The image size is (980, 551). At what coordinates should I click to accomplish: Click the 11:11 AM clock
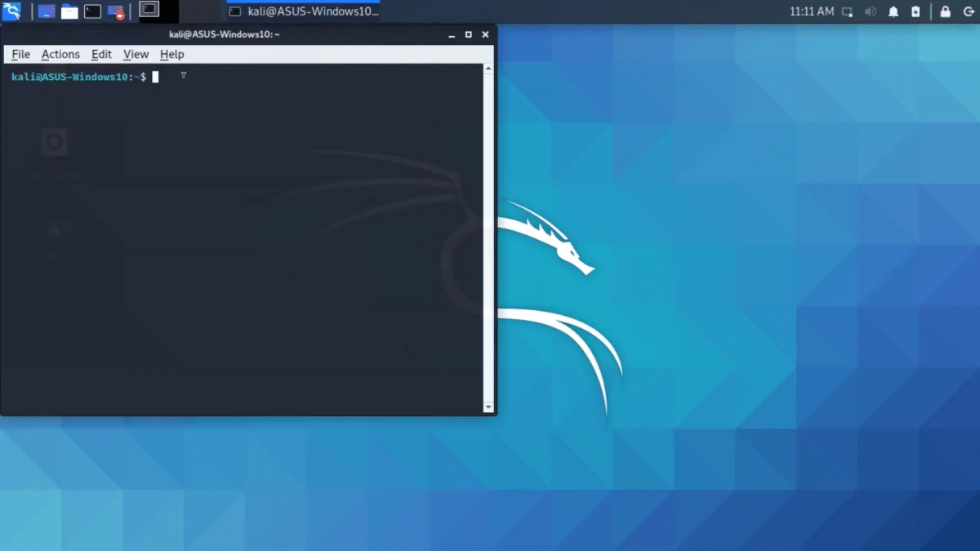pos(812,11)
